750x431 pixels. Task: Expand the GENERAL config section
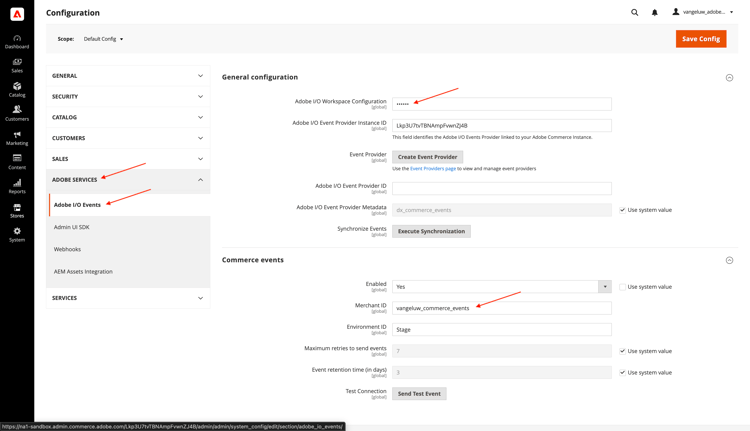[128, 76]
